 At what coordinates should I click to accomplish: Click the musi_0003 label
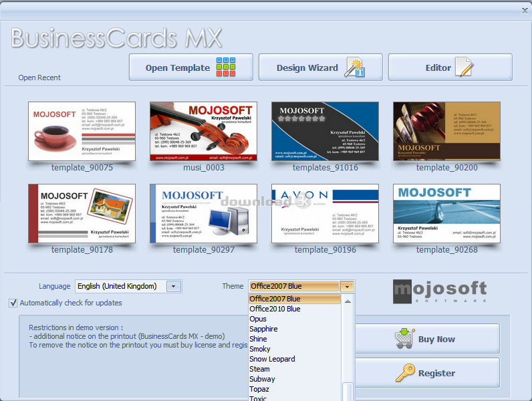(204, 168)
